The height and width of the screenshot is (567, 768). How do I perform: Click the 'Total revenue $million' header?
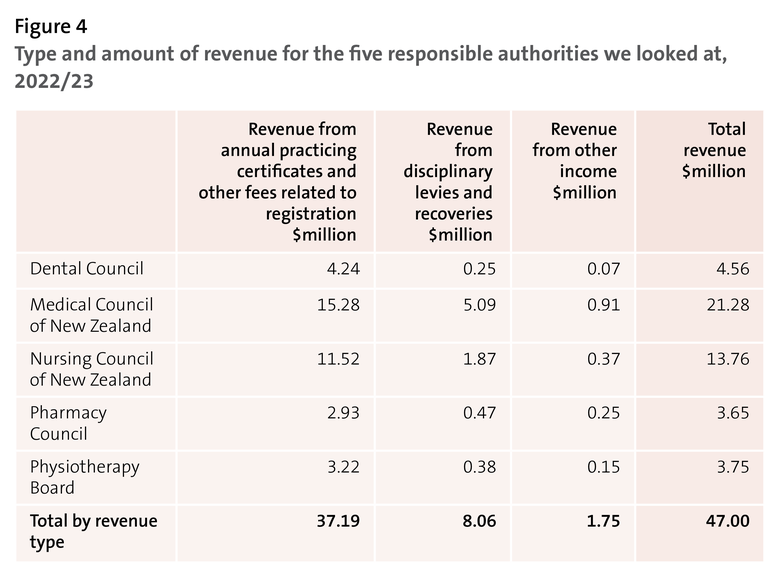tap(714, 150)
